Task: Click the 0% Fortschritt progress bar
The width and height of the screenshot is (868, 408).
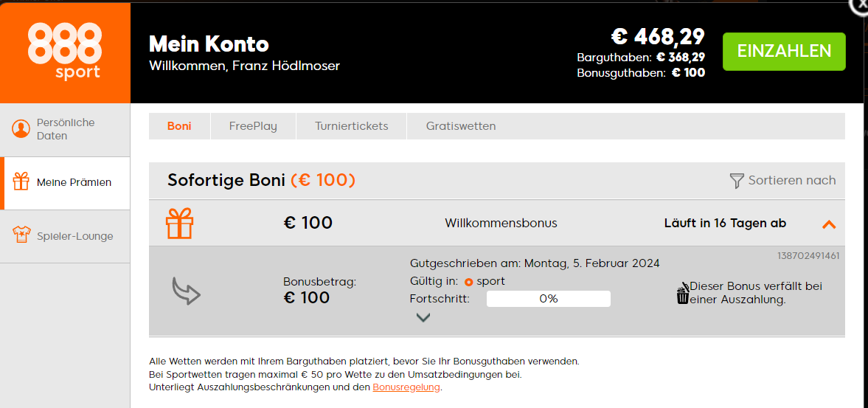Action: coord(549,299)
